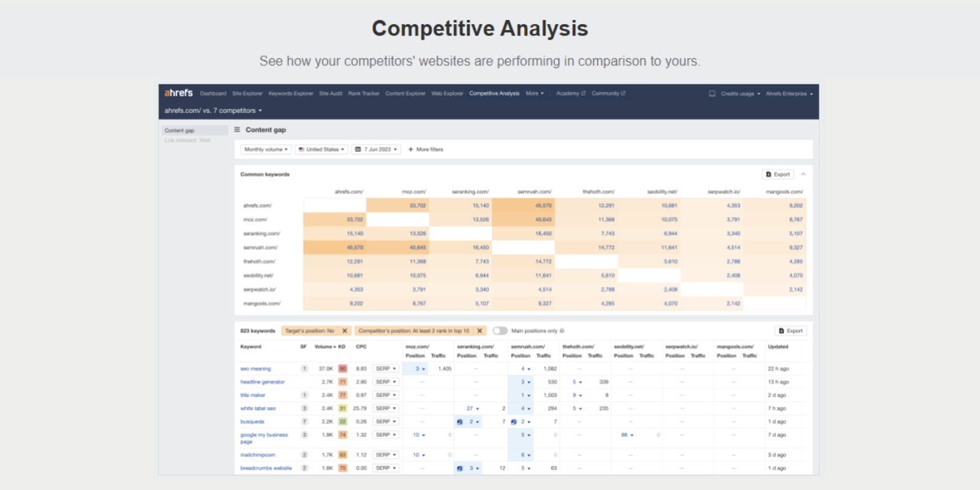Open the calendar date filter 7 Jun 2023
980x490 pixels.
(376, 149)
